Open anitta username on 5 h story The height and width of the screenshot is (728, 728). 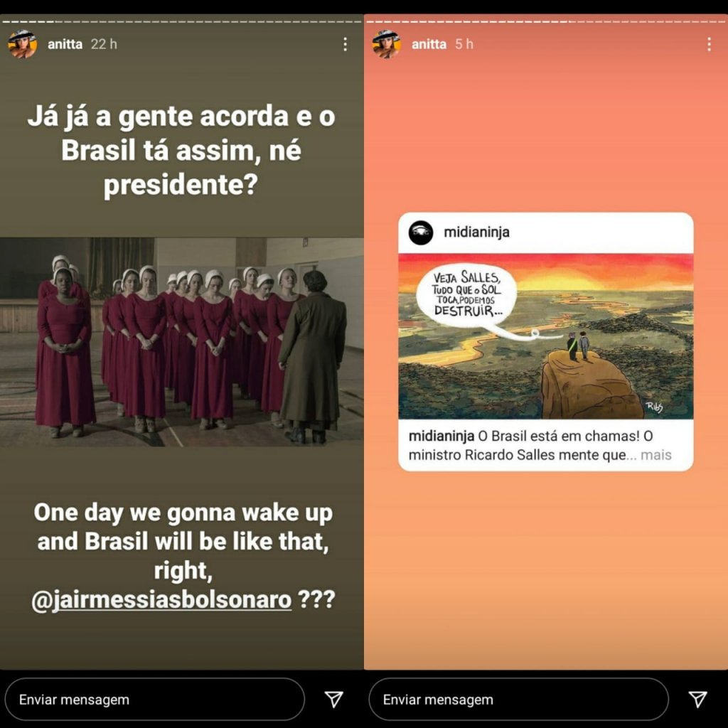coord(429,44)
